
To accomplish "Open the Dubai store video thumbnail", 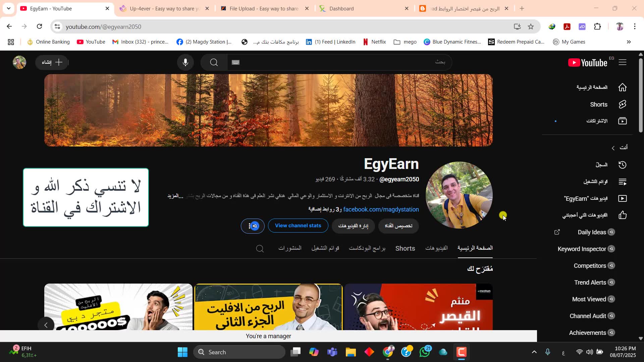I will point(118,307).
